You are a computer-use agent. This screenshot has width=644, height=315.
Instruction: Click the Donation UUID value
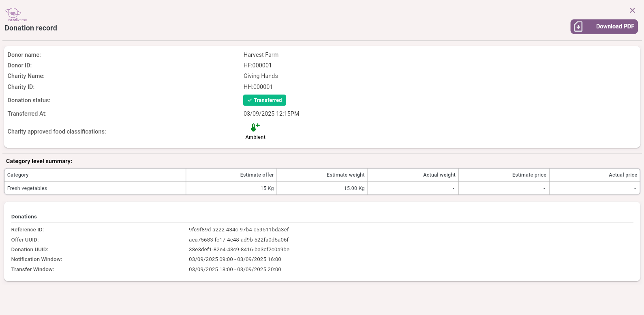(239, 250)
